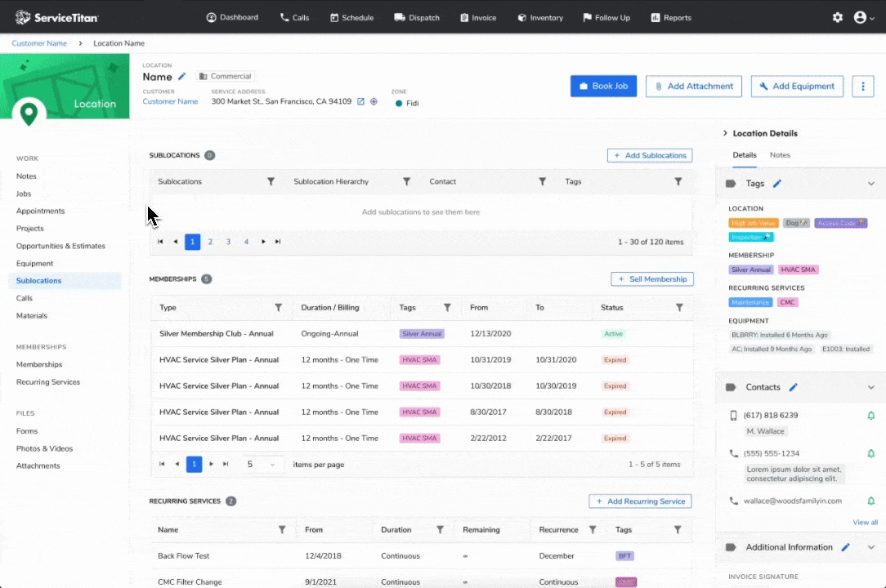
Task: Open the Invoice menu
Action: click(x=478, y=17)
